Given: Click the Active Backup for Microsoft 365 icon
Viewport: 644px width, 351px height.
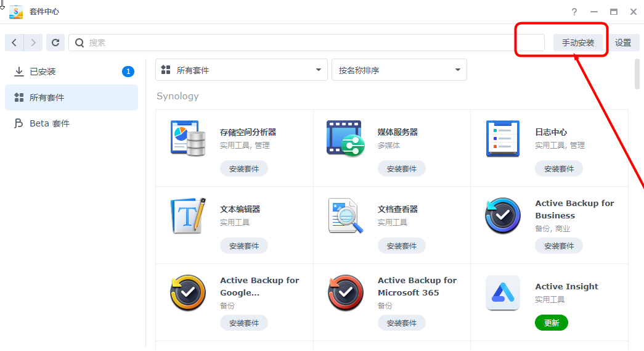Looking at the screenshot, I should coord(345,292).
